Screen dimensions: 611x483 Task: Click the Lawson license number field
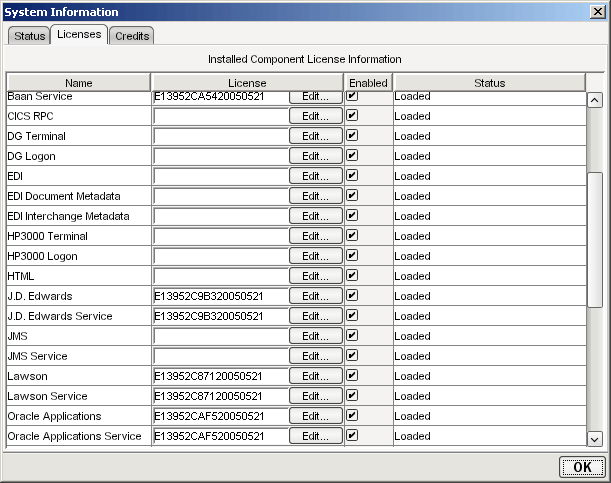click(221, 376)
